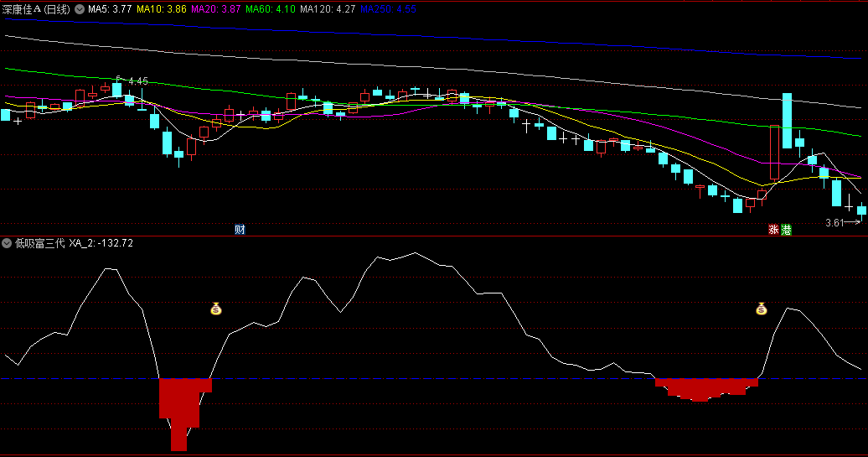
Task: Select the MA5: 3.77 label
Action: [x=110, y=9]
